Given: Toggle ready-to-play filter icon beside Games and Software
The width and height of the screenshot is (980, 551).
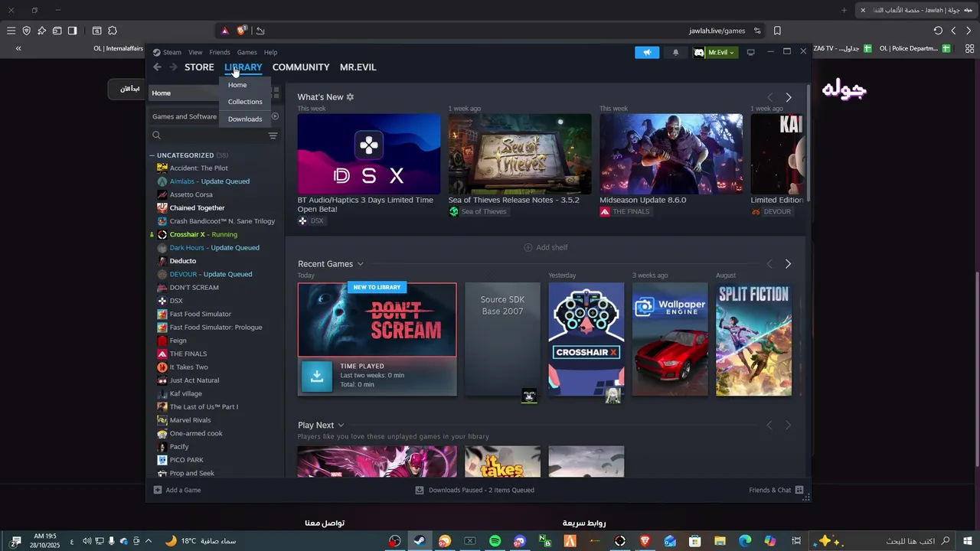Looking at the screenshot, I should 275,116.
